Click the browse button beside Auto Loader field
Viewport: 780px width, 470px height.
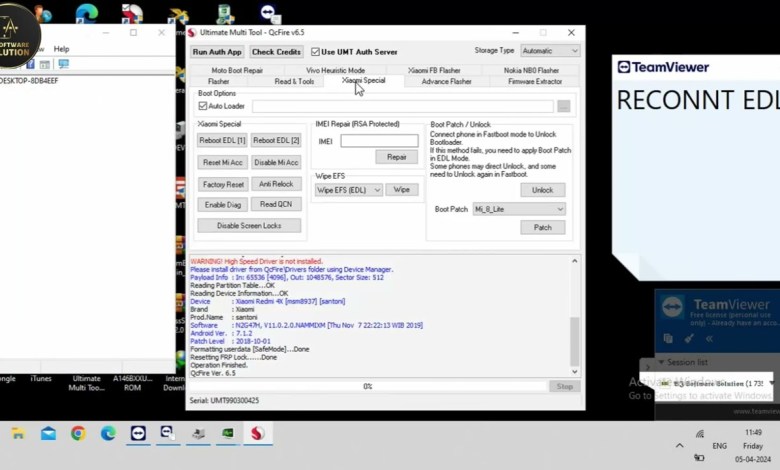coord(564,106)
